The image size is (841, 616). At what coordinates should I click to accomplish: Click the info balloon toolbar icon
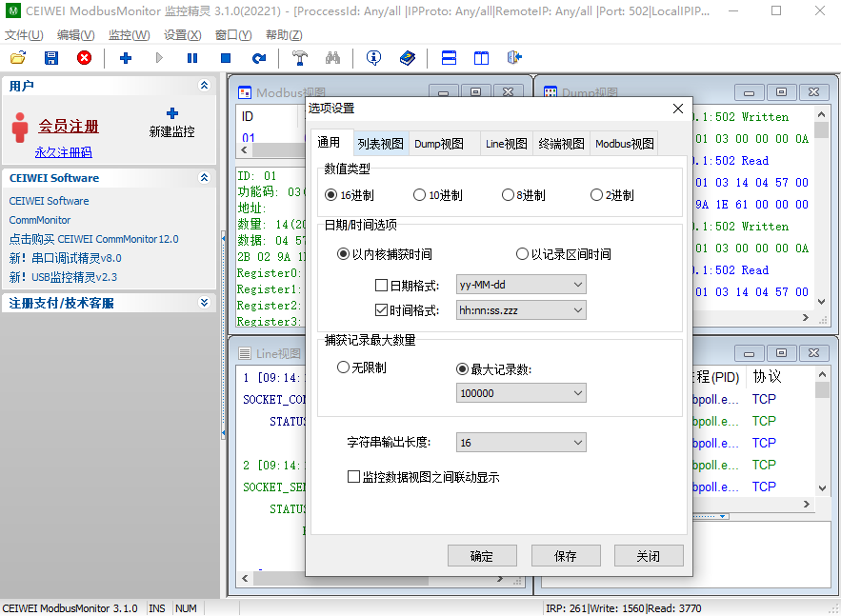click(374, 58)
